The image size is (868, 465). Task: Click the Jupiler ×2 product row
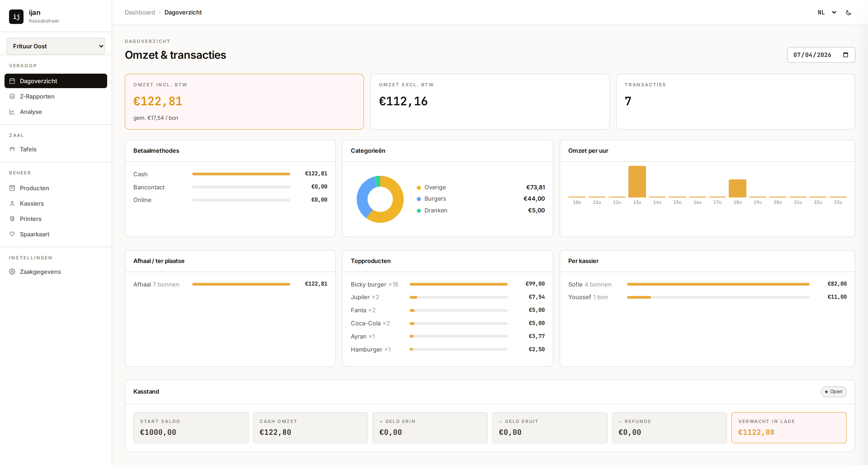point(448,297)
